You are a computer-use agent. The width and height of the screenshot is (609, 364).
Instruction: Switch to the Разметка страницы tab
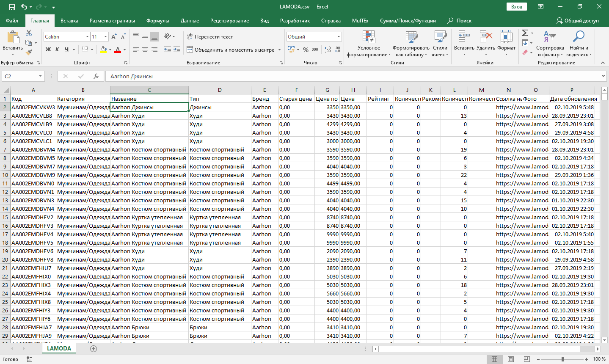pyautogui.click(x=112, y=20)
